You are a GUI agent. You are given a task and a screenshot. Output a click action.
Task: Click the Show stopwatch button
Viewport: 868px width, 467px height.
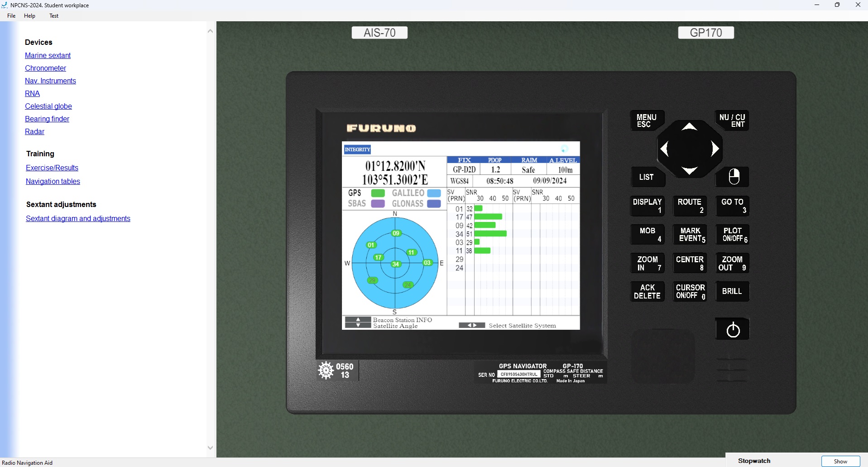840,461
